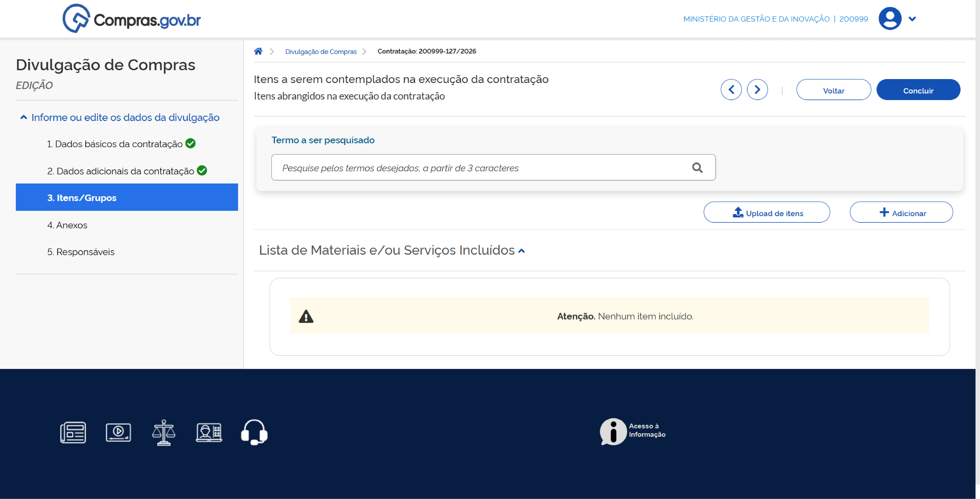Open Acesso à Informação link

[x=633, y=432]
